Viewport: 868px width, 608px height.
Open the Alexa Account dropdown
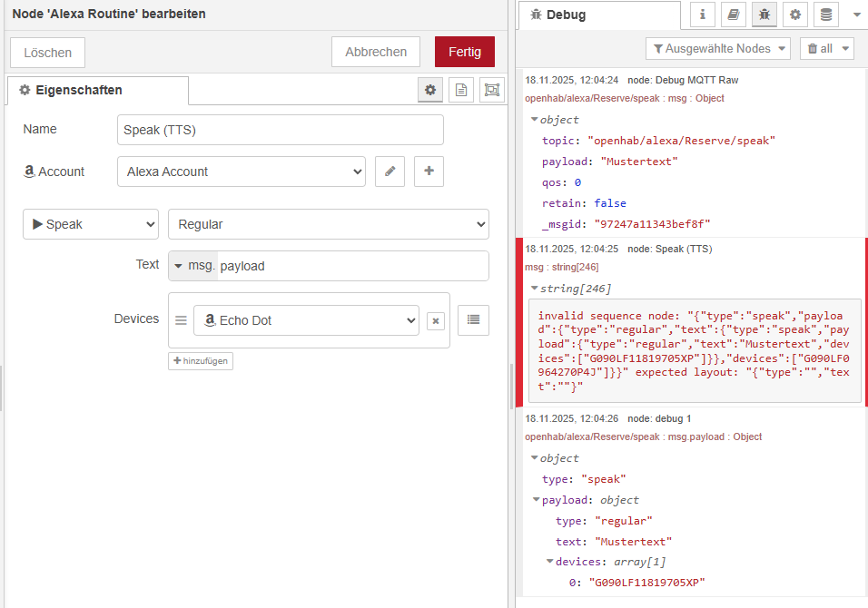[241, 172]
